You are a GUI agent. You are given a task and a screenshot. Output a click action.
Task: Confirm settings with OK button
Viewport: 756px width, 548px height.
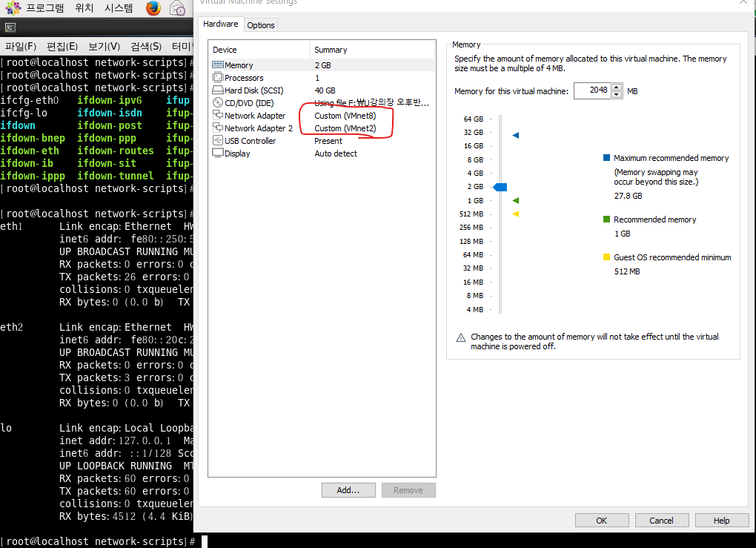point(601,521)
